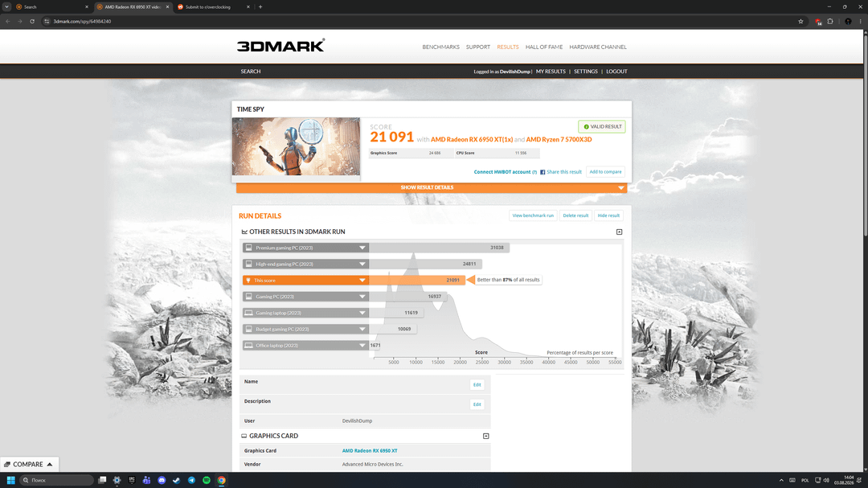Open Telegram from the taskbar
The height and width of the screenshot is (488, 868).
[x=191, y=480]
